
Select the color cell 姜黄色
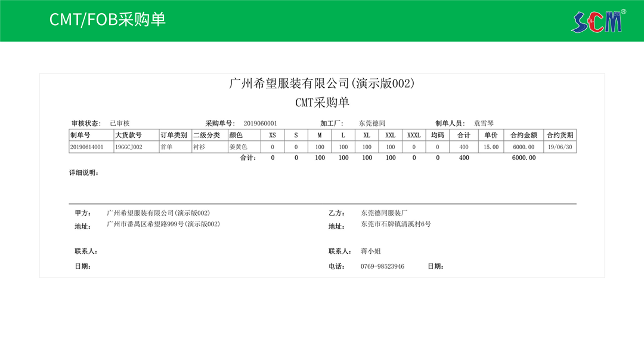point(237,147)
